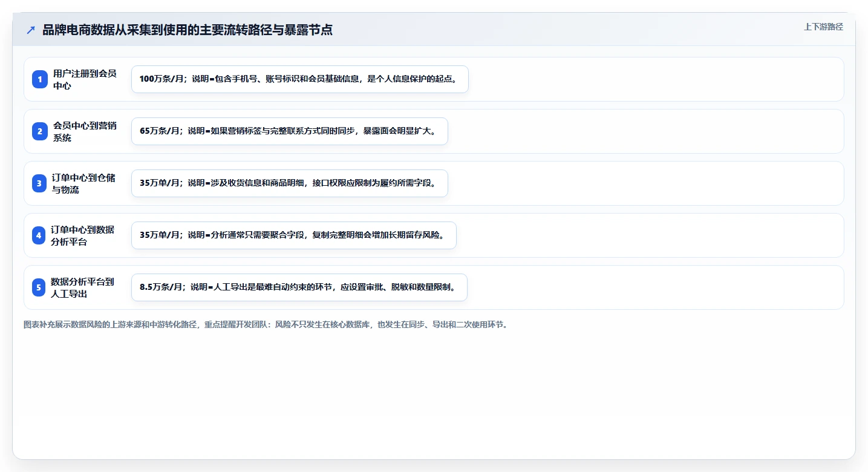Select the 数据分析平台到人工导出 step label

83,287
